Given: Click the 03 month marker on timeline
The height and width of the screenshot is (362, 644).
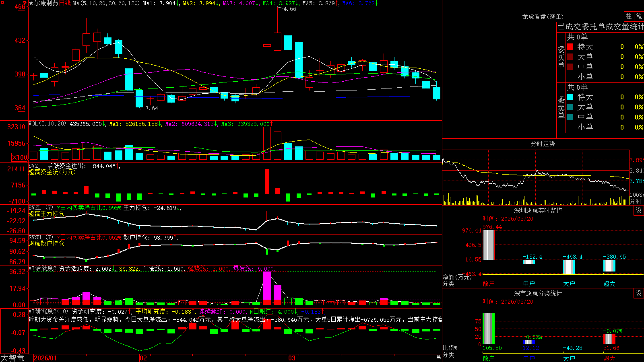Looking at the screenshot, I should (292, 358).
